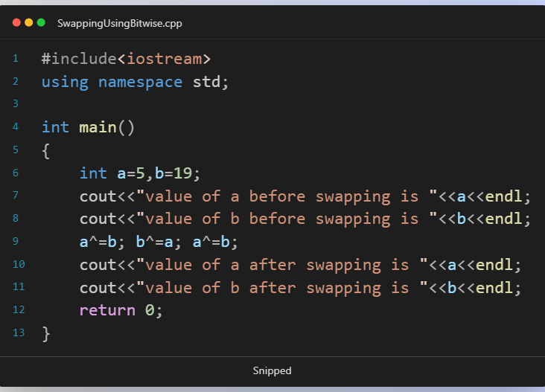
Task: Click the #include<iostream> line
Action: [126, 59]
